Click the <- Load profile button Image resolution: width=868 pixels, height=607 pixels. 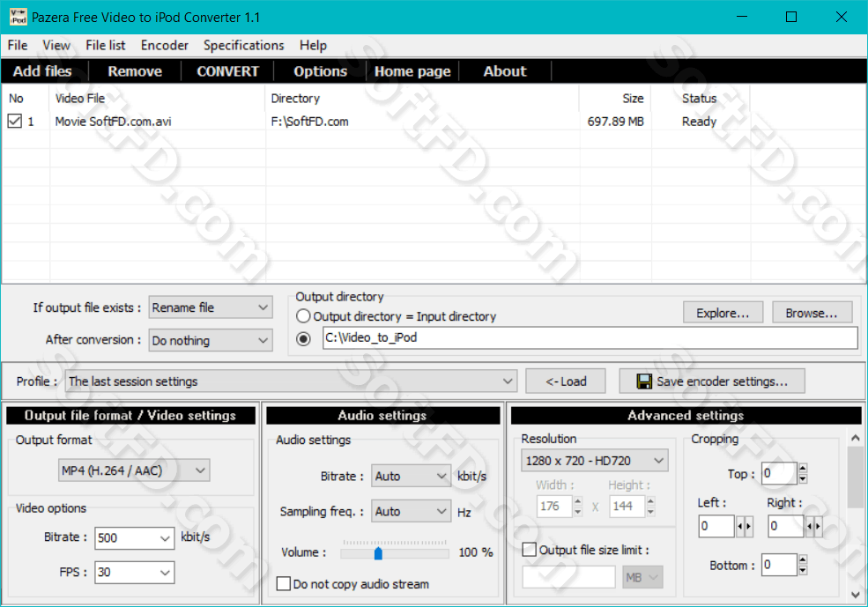[x=566, y=381]
